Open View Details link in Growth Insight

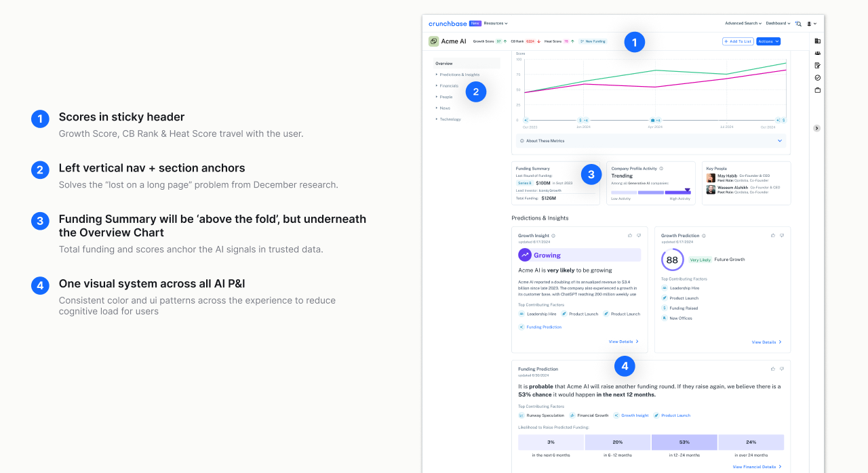[623, 342]
